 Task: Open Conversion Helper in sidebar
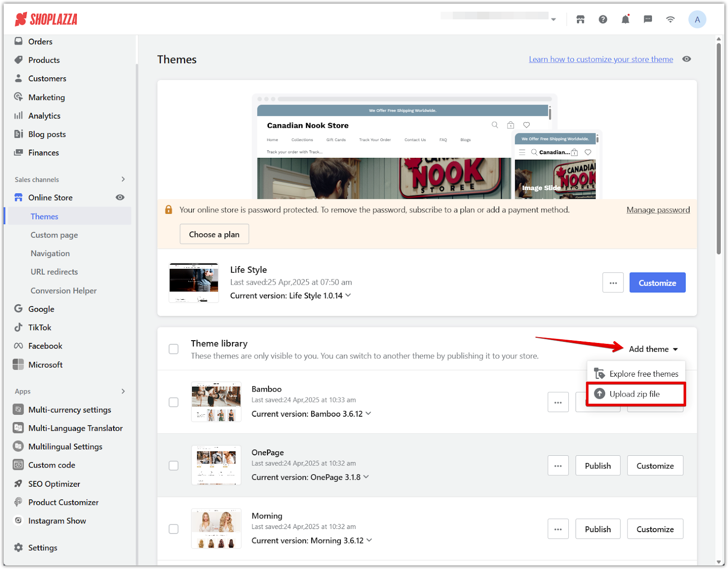pyautogui.click(x=64, y=290)
